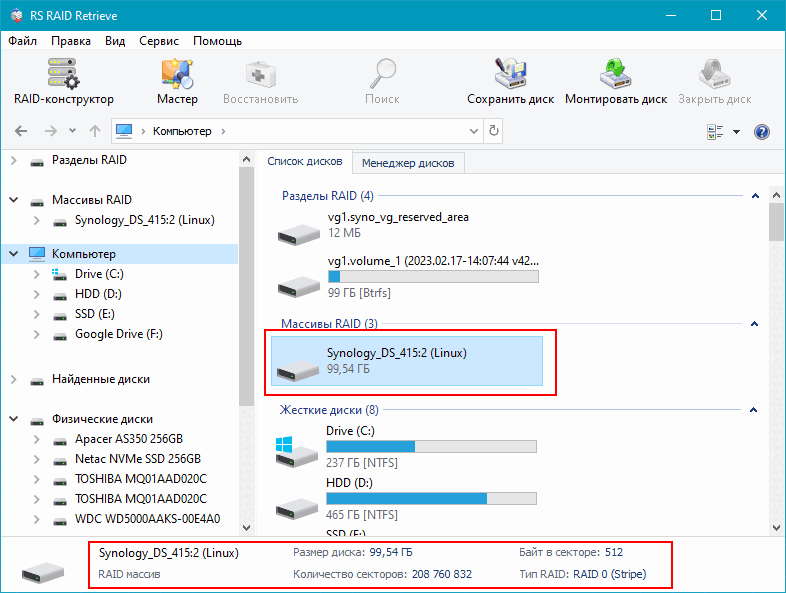Collapse Жесткие диски (8) group

pyautogui.click(x=753, y=410)
